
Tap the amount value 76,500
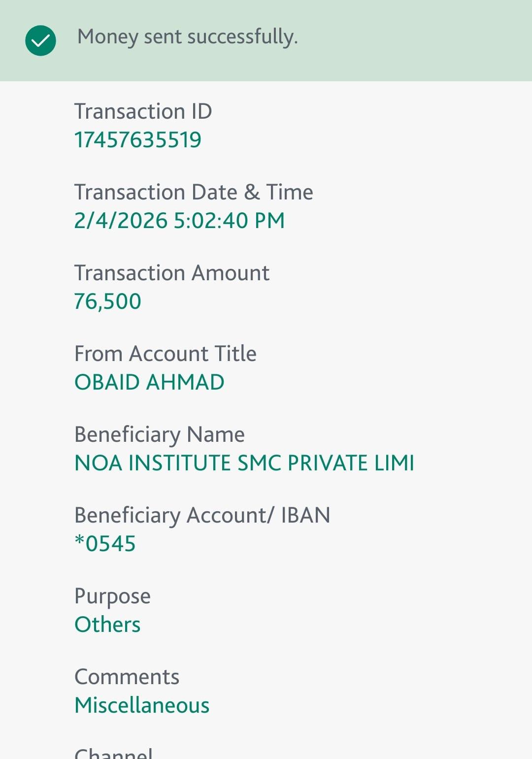click(107, 301)
